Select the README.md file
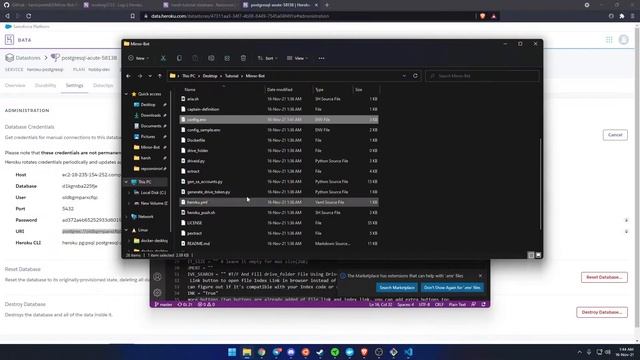Screen dimensions: 640x360 [x=279, y=244]
